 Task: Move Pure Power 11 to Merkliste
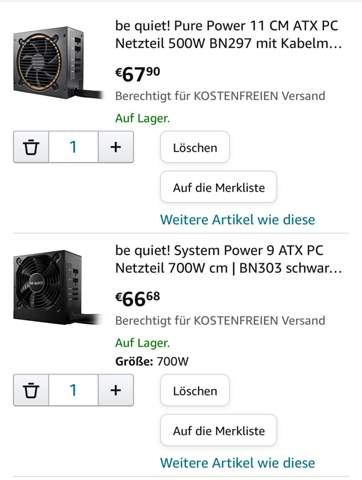click(x=219, y=187)
